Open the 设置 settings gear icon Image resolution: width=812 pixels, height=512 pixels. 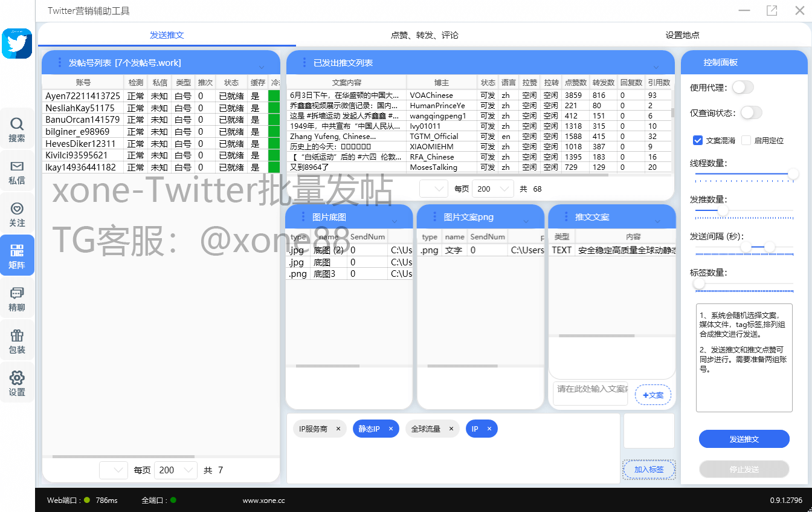pyautogui.click(x=17, y=383)
